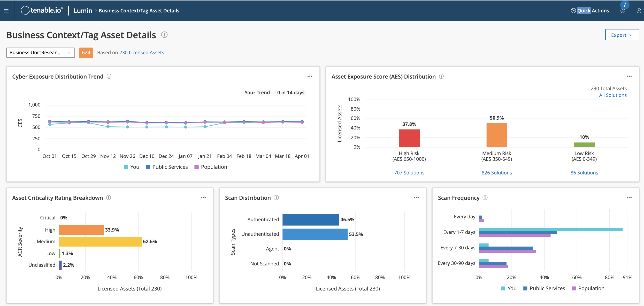Click the '230 Total Assets' text
Viewport: 644px width, 306px height.
(x=609, y=88)
